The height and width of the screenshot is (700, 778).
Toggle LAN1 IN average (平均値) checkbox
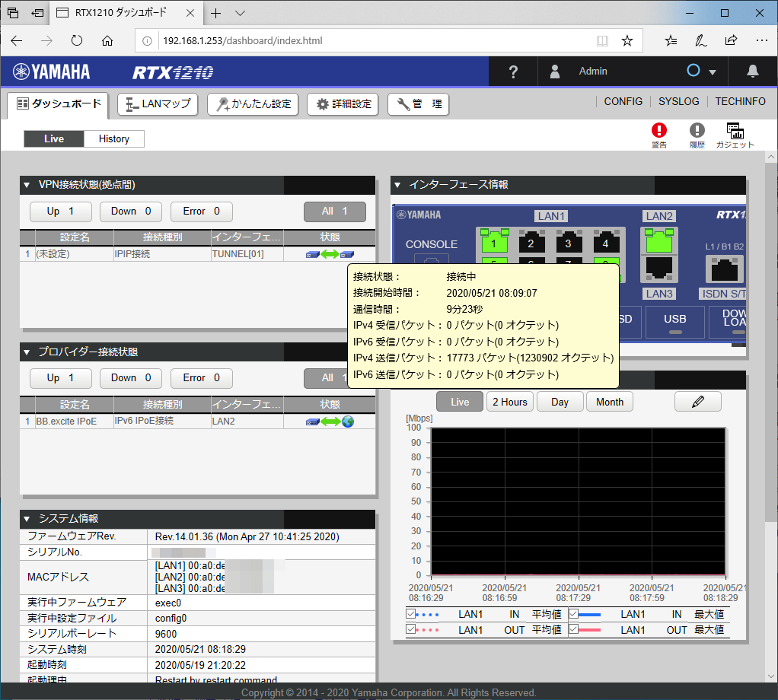pyautogui.click(x=411, y=614)
